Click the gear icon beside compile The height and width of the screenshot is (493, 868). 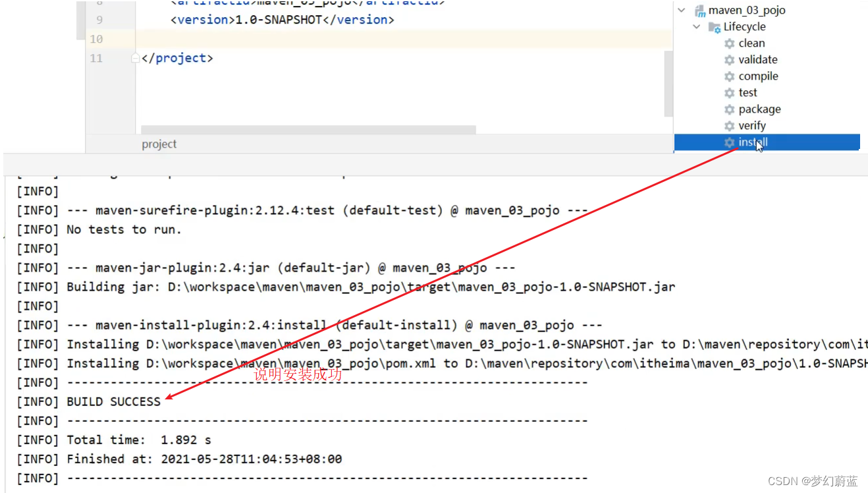click(729, 76)
